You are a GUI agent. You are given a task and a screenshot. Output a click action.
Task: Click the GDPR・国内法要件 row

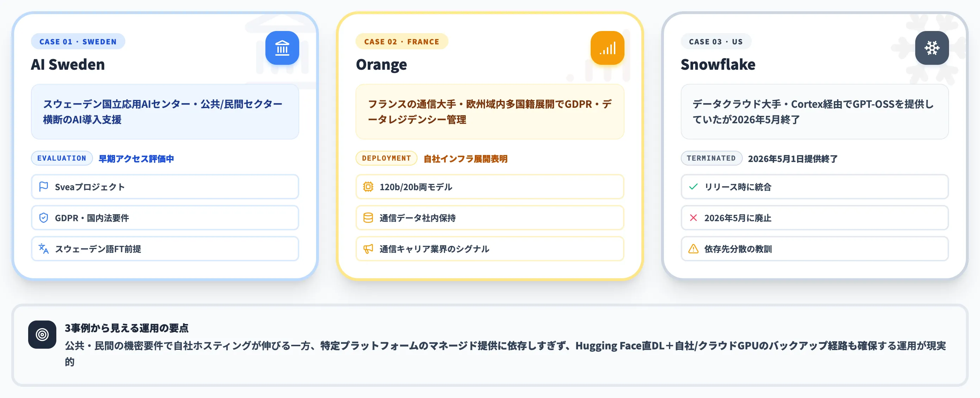(165, 218)
